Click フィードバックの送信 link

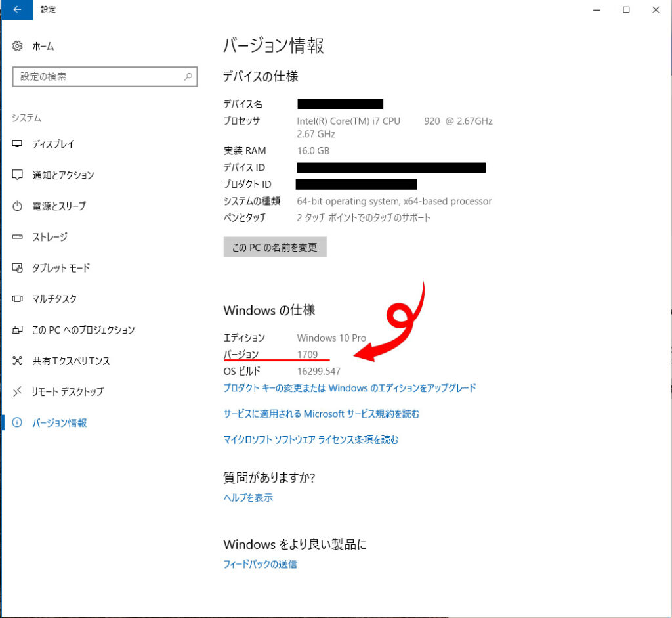click(260, 564)
